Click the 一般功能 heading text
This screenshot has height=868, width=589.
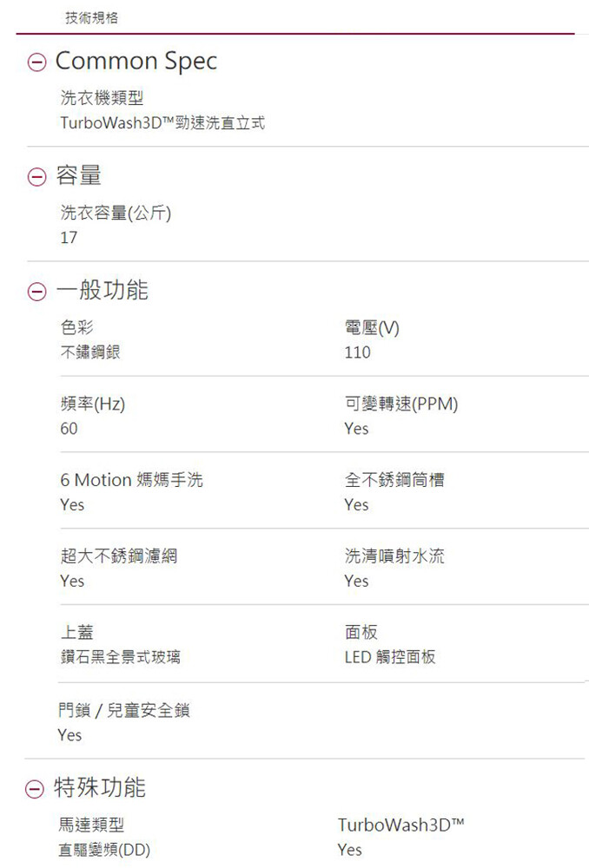pyautogui.click(x=102, y=290)
